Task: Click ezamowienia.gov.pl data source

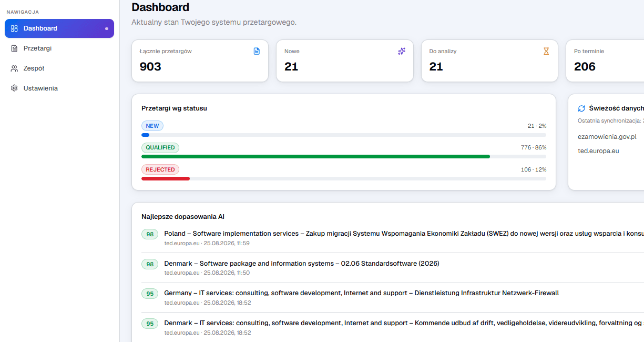Action: pos(607,136)
